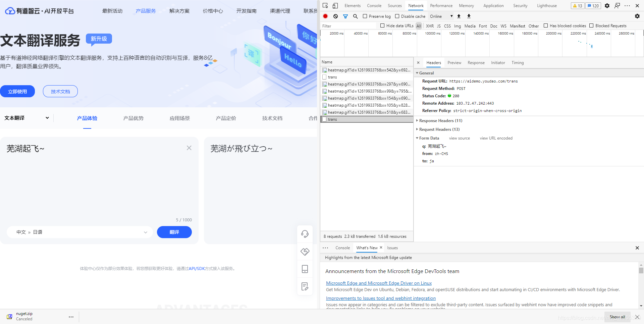
Task: Open Improvements to Issues tool link
Action: [381, 298]
